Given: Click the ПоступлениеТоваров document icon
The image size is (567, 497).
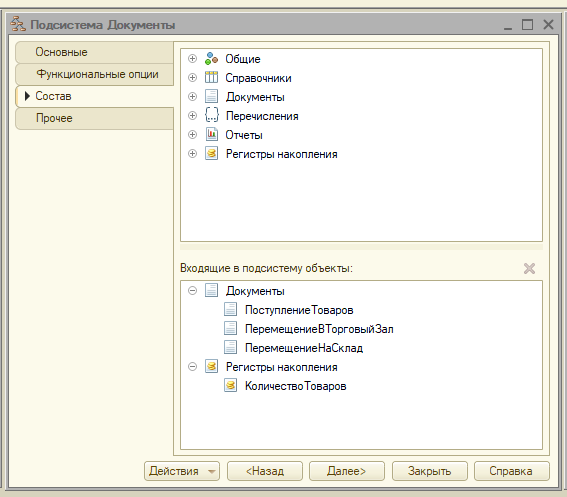Looking at the screenshot, I should tap(230, 310).
